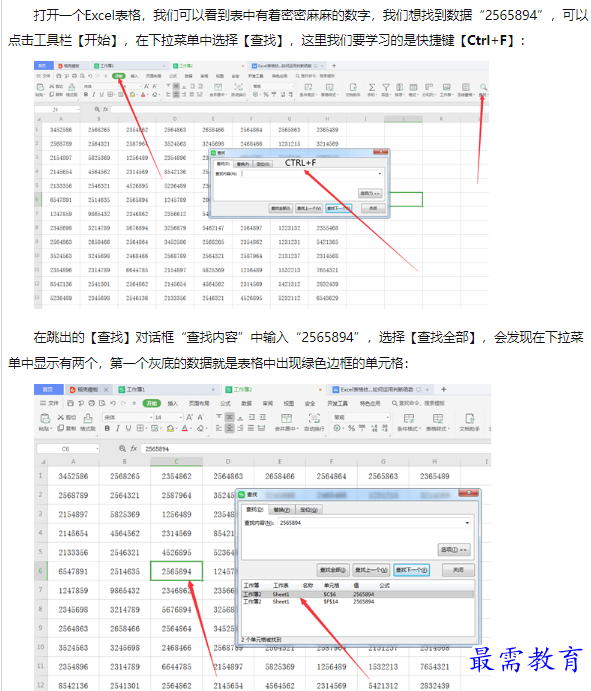
Task: Select the $F$14 result row in the lower dialog
Action: 358,602
